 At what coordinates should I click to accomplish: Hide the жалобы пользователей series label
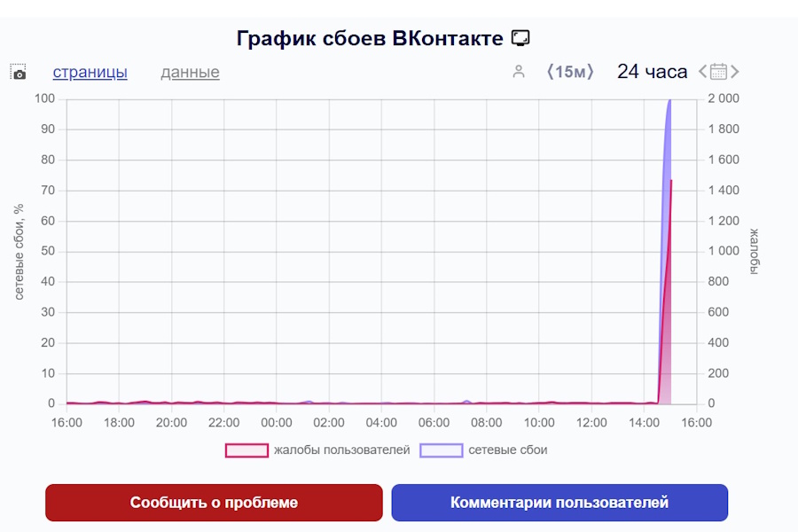(341, 450)
